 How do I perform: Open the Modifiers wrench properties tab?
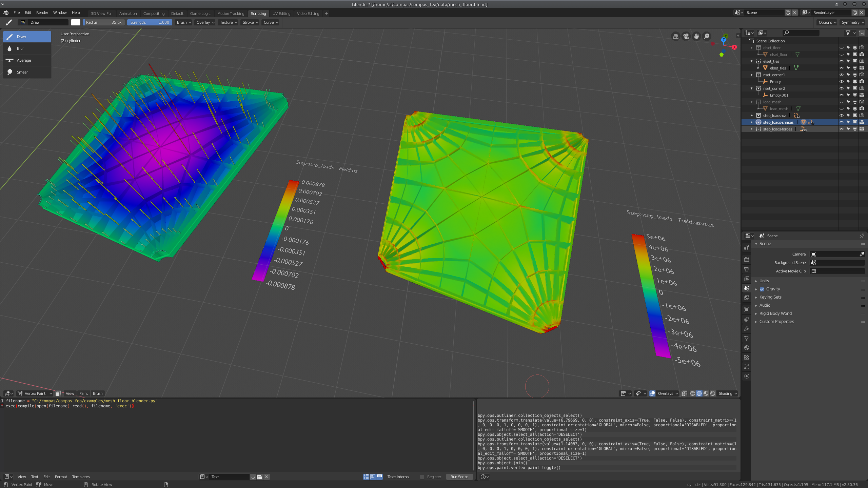coord(747,329)
